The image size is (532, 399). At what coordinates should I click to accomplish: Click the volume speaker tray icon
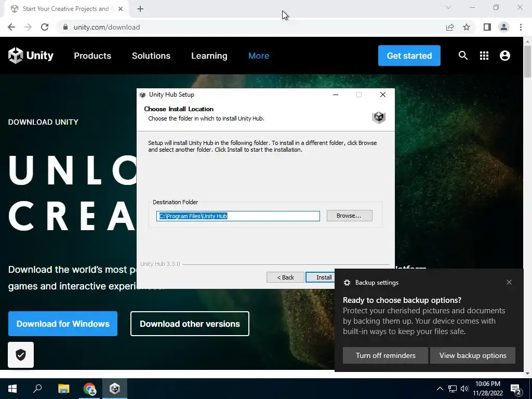tap(464, 389)
